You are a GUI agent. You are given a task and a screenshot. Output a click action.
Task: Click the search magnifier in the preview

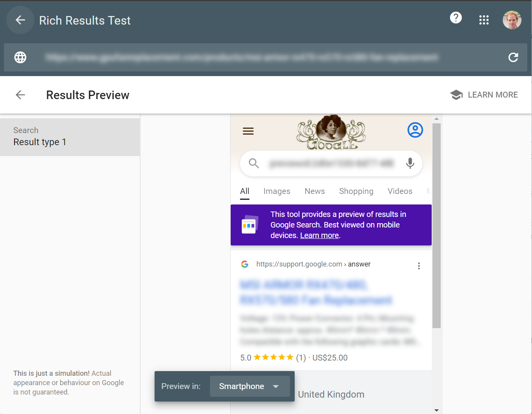pos(254,163)
